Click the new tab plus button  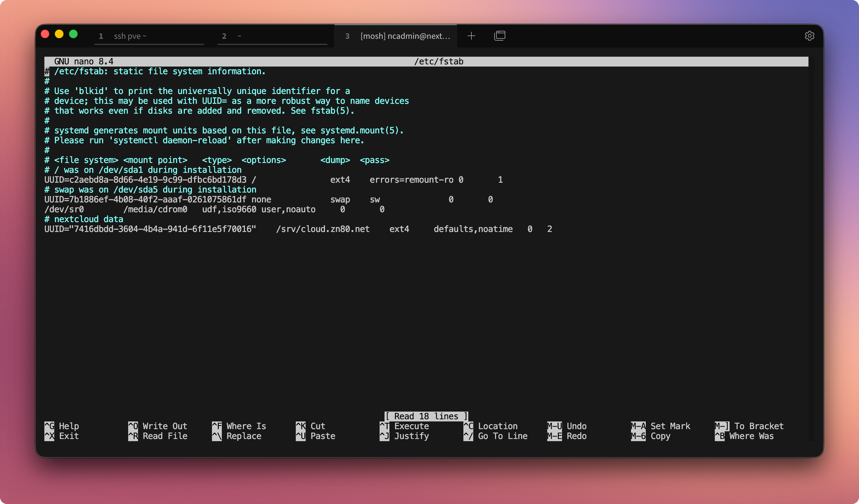point(471,36)
